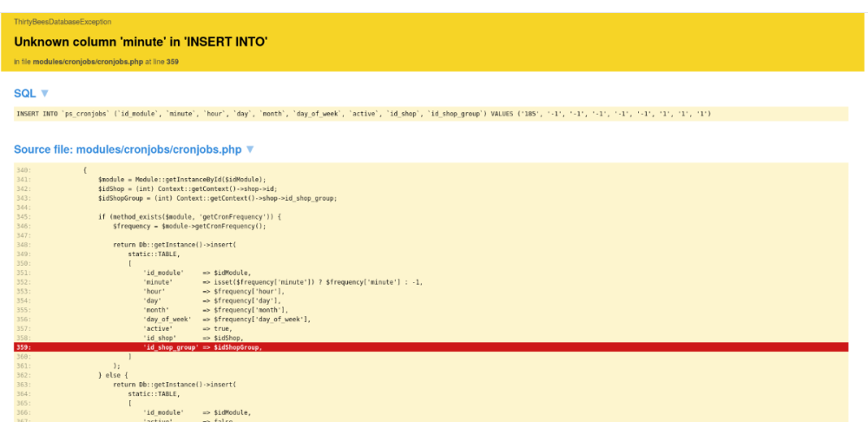The height and width of the screenshot is (422, 868).
Task: Click line number 345 in the gutter
Action: 23,216
